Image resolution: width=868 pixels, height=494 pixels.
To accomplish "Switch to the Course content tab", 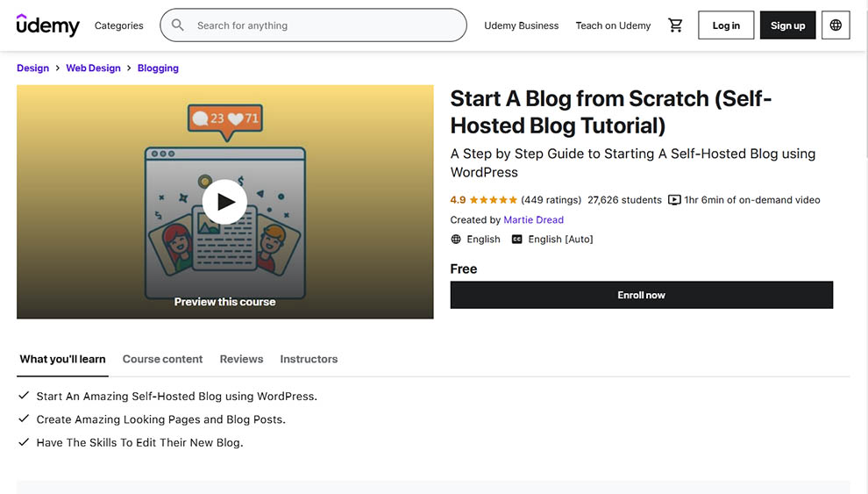I will 162,359.
